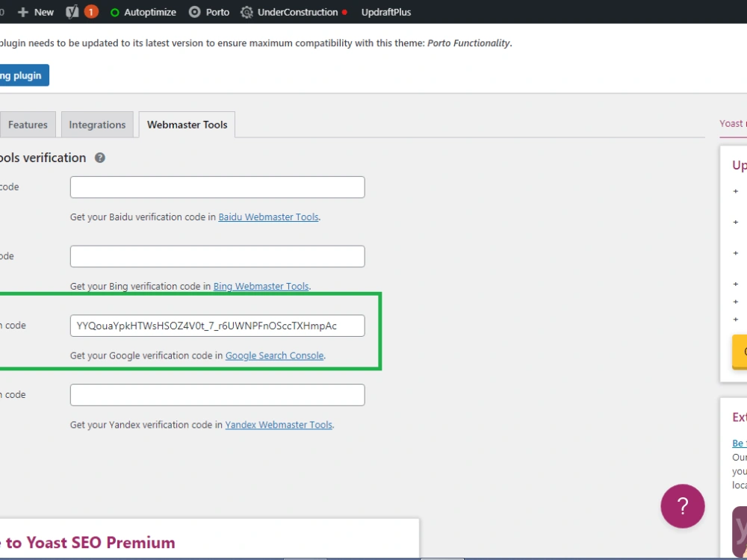Click the orange notification count badge
747x560 pixels.
(91, 12)
